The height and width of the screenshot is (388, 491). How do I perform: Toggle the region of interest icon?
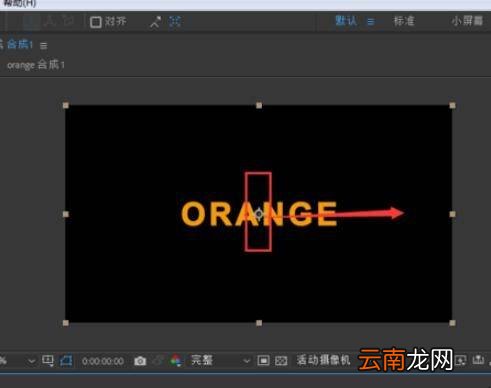click(263, 361)
